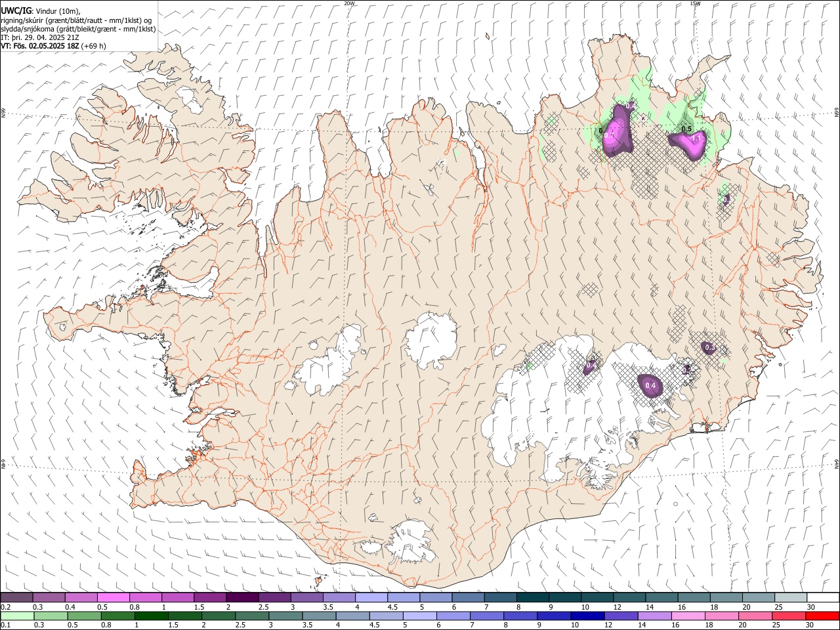Click valid time 'VT: Fös. 02.05.2025 18Z (+69 h)'

click(53, 46)
